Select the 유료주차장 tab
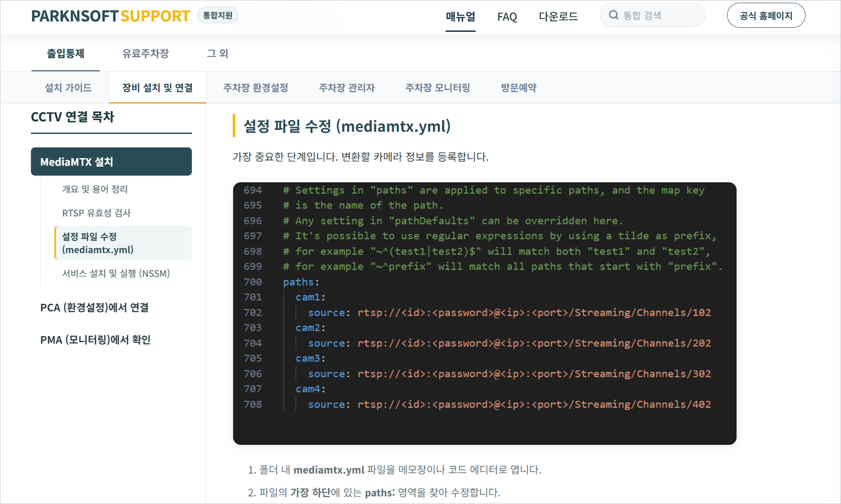 click(x=146, y=54)
